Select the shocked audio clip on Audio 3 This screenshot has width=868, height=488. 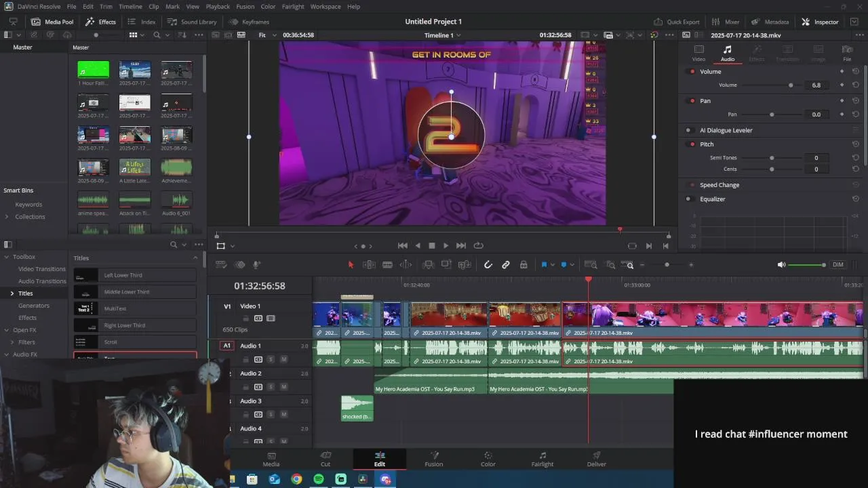click(x=357, y=408)
